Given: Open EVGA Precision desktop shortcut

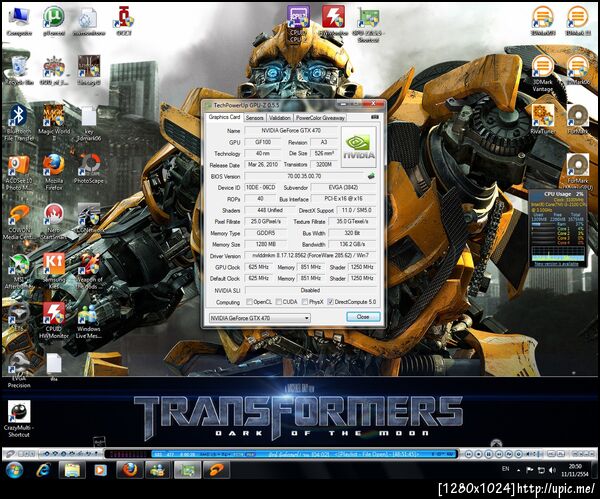Looking at the screenshot, I should pyautogui.click(x=19, y=371).
